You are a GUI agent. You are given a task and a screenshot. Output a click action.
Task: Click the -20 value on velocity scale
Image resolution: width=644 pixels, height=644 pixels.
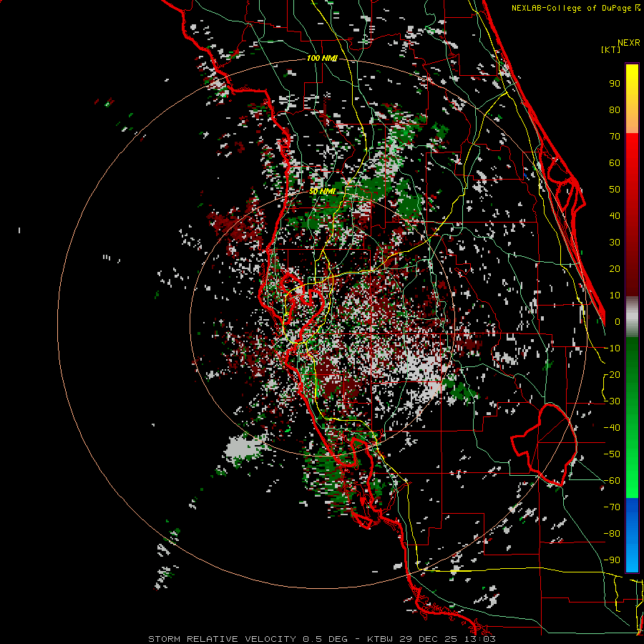(612, 374)
